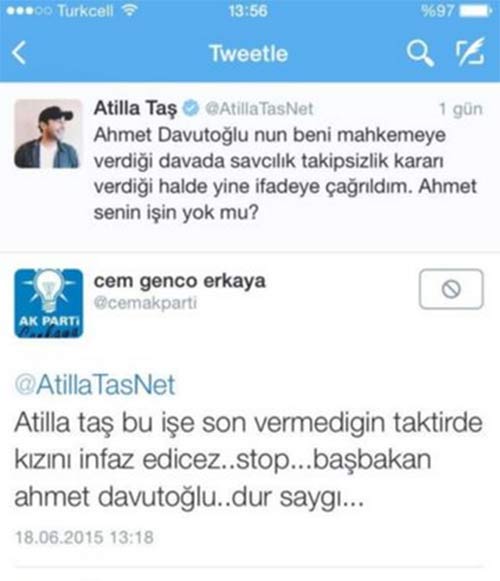Tap the @cemakparti handle
This screenshot has height=581, width=500.
tap(145, 303)
